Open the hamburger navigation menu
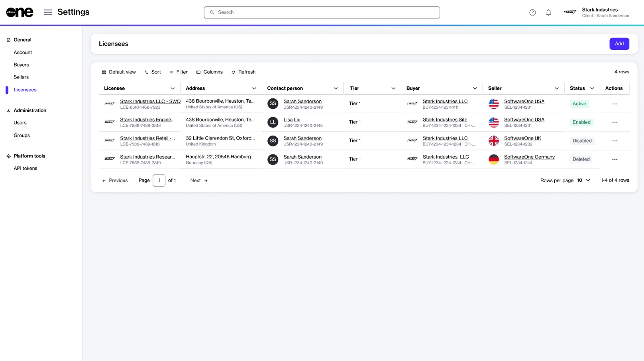 48,12
